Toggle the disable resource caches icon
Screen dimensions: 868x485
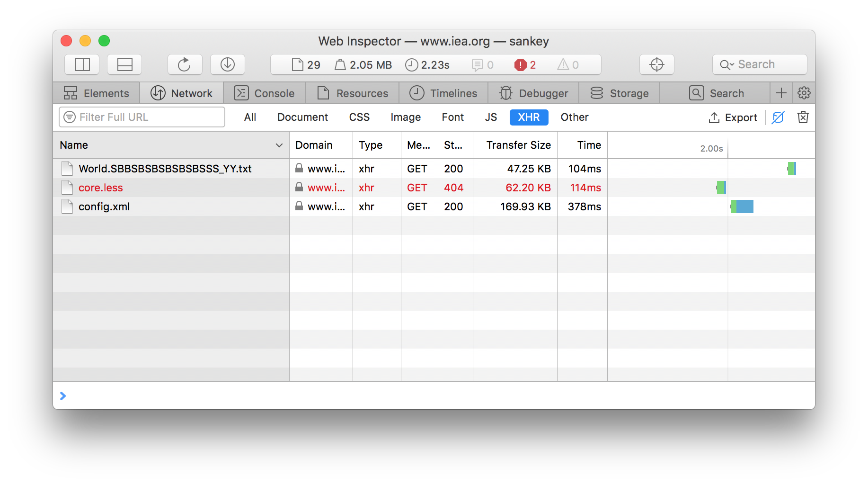(x=778, y=117)
